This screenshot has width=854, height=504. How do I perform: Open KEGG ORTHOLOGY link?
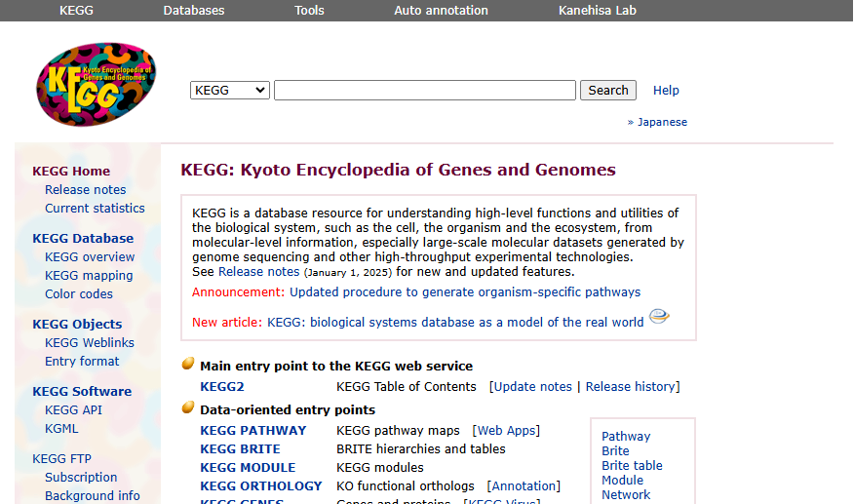pos(261,486)
